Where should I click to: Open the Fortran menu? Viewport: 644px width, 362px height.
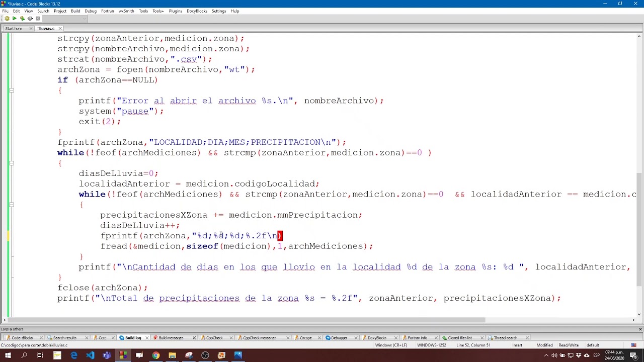point(107,11)
